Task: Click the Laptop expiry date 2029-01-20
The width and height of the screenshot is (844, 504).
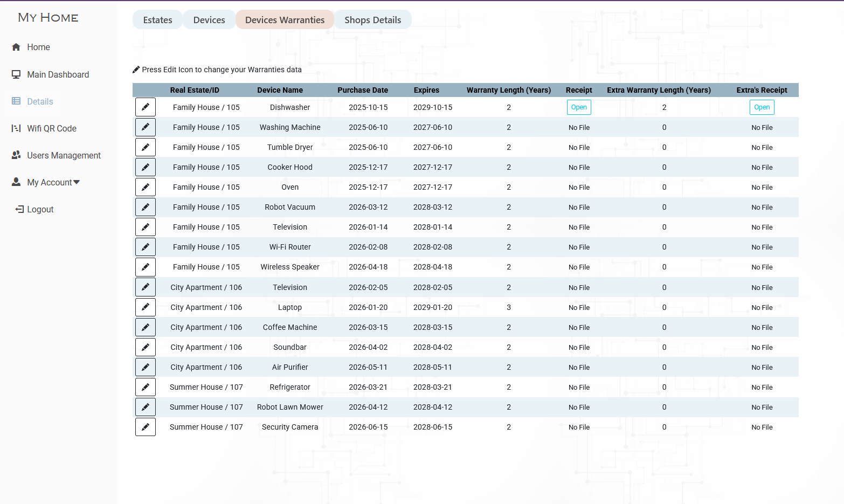Action: (x=433, y=307)
